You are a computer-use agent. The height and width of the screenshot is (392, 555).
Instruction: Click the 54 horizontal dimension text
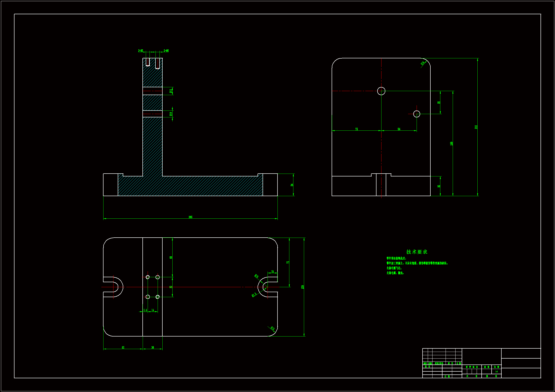coord(399,129)
